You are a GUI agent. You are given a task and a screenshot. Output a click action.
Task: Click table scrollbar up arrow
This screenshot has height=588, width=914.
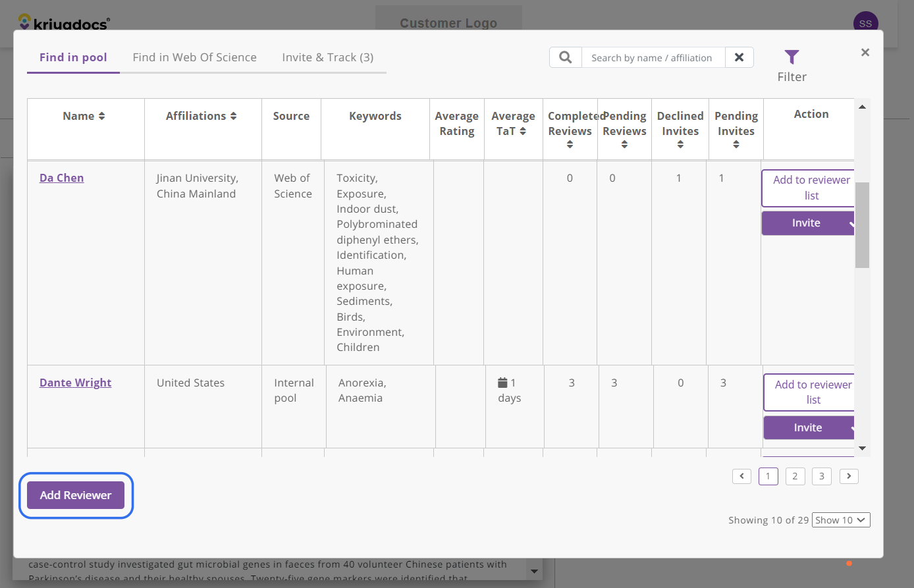tap(862, 107)
